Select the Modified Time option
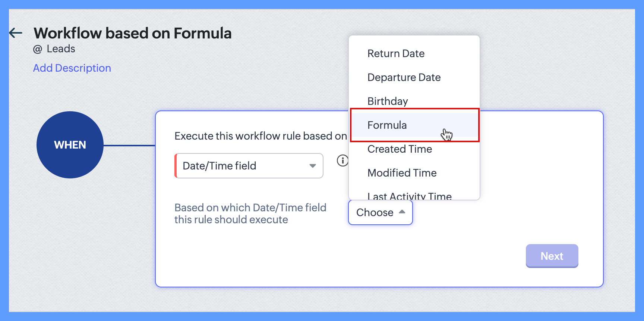644x321 pixels. [402, 173]
